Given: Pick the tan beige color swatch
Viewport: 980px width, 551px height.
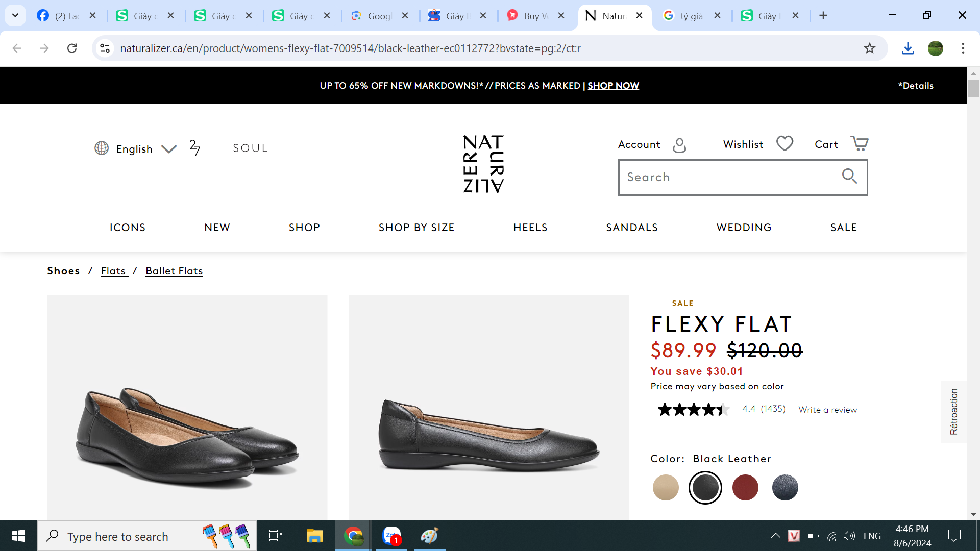Looking at the screenshot, I should click(x=666, y=488).
